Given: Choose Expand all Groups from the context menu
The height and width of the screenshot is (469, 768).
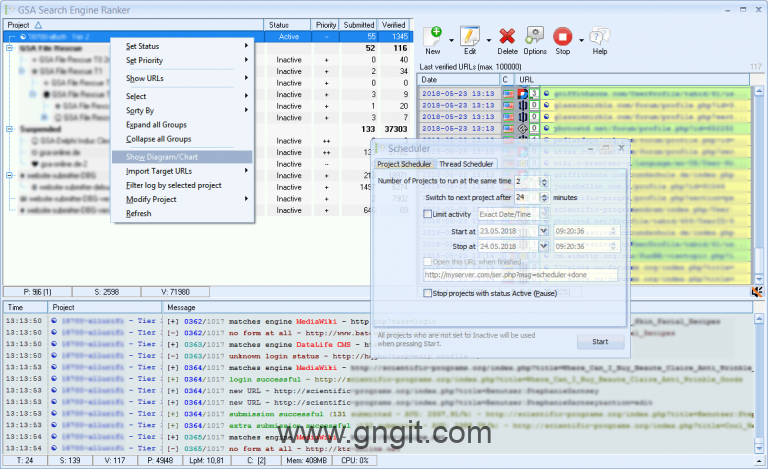Looking at the screenshot, I should [x=159, y=125].
